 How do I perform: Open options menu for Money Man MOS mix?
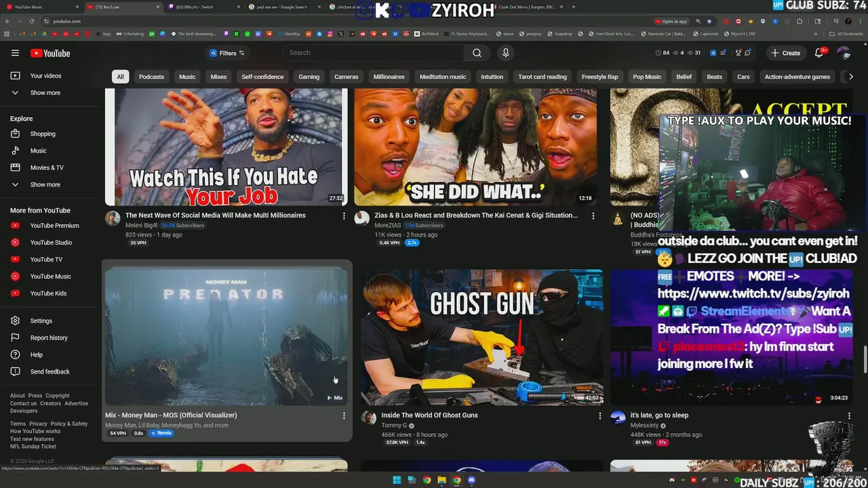(x=344, y=416)
